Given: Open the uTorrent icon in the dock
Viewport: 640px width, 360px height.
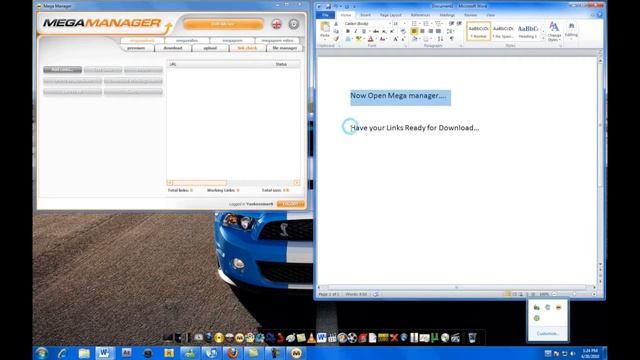Looking at the screenshot, I should (x=434, y=338).
